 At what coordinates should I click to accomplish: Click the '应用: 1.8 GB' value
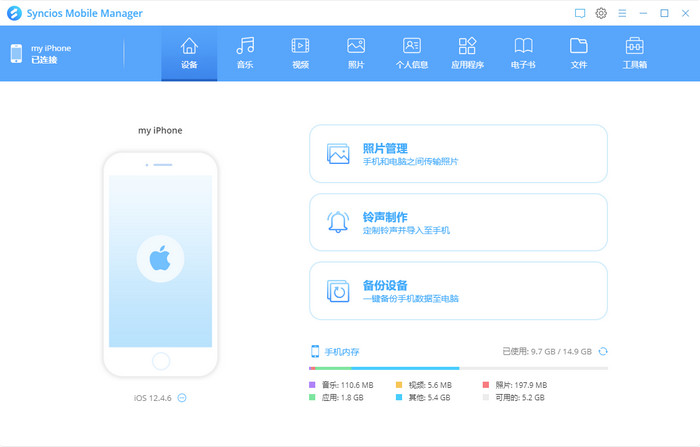pyautogui.click(x=343, y=397)
